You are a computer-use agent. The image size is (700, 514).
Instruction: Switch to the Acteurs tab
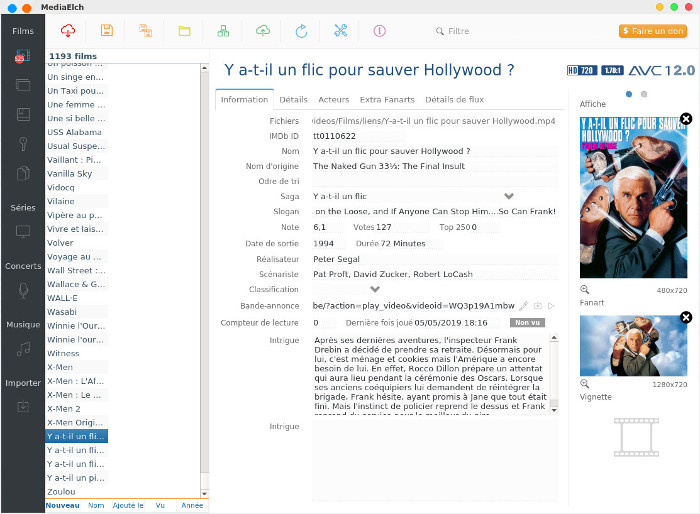tap(333, 100)
